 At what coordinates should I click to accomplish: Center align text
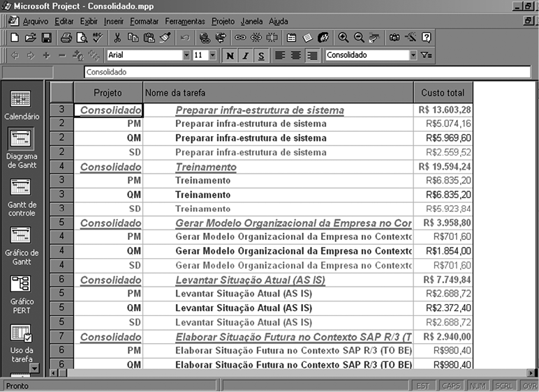tap(296, 56)
